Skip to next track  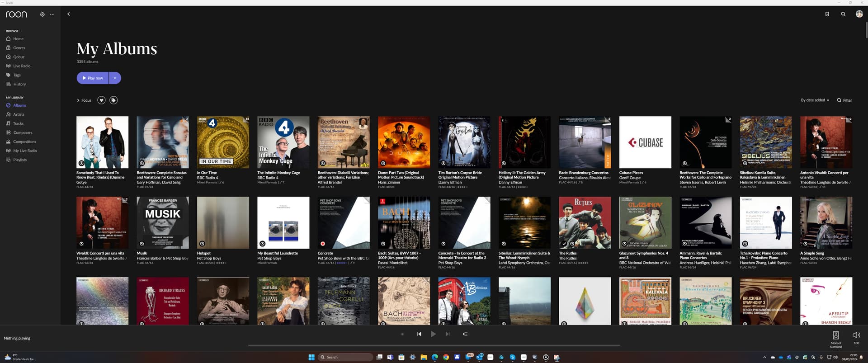pos(448,334)
